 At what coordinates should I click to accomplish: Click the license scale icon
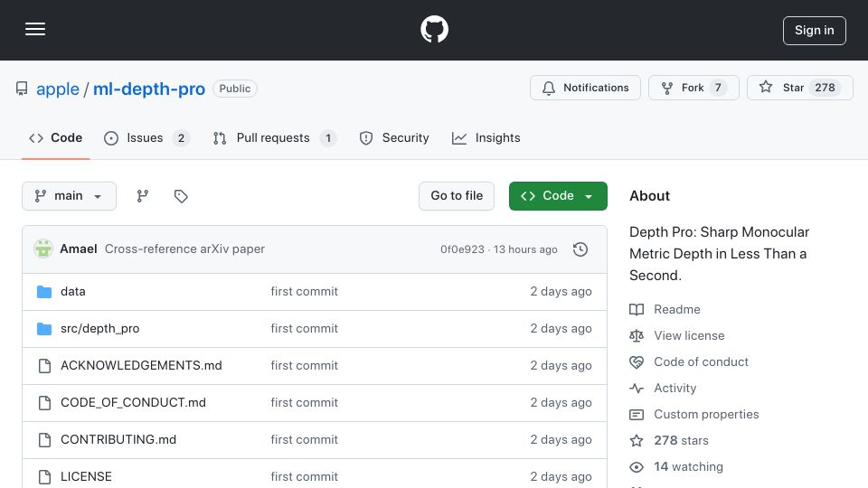(x=637, y=336)
